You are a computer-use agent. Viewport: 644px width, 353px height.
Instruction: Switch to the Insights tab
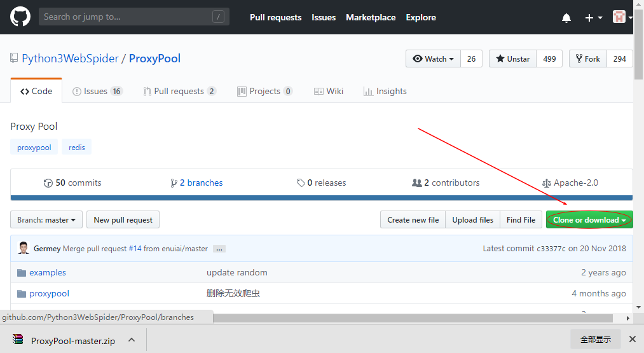coord(385,91)
